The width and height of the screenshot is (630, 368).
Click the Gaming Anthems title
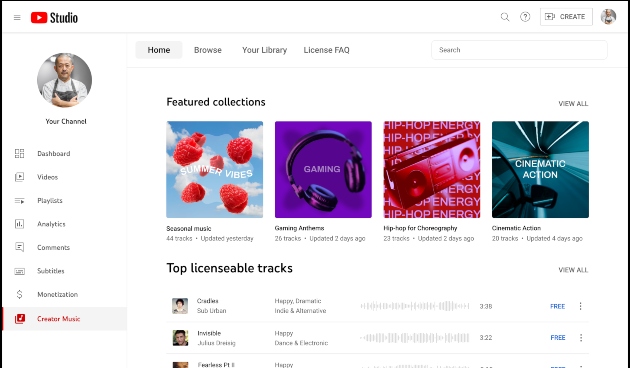[299, 228]
